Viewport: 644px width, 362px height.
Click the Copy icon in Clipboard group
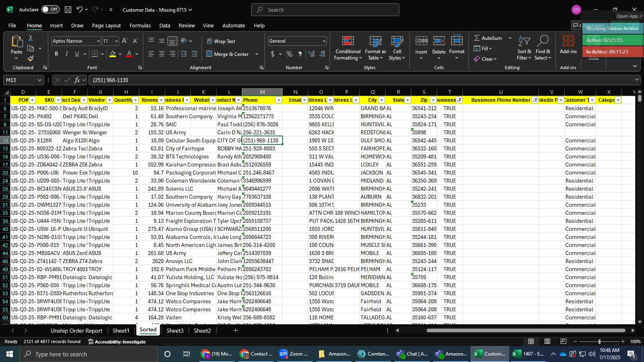pyautogui.click(x=31, y=48)
